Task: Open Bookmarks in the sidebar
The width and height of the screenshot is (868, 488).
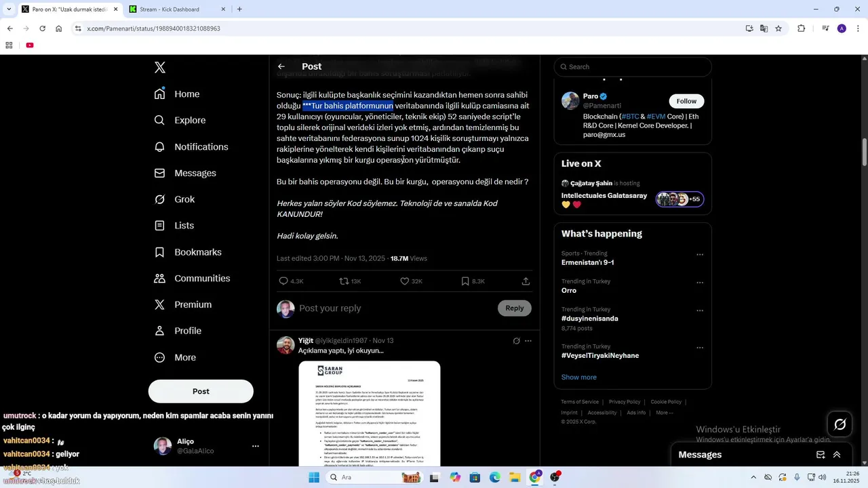Action: point(188,251)
